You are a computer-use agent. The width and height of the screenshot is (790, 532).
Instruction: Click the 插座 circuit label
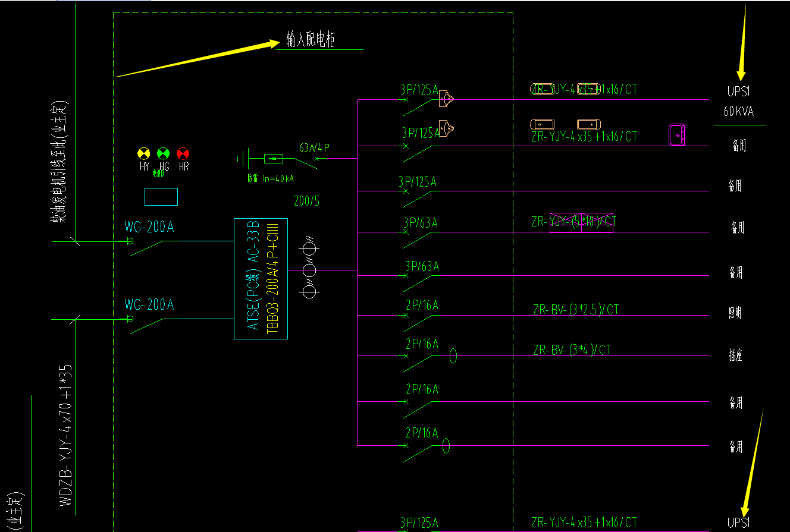[x=736, y=355]
